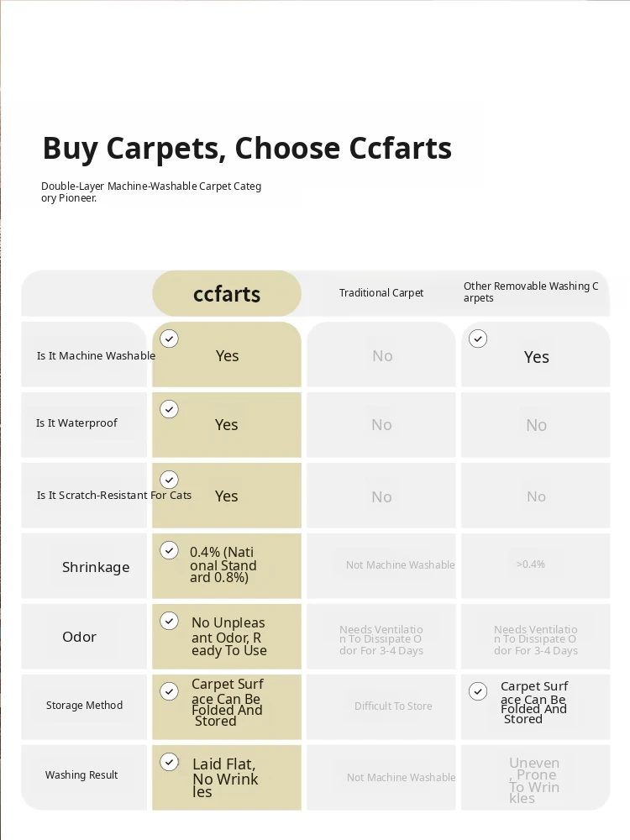Click the checkmark beside No Unpleasant Odor
This screenshot has height=840, width=630.
170,621
